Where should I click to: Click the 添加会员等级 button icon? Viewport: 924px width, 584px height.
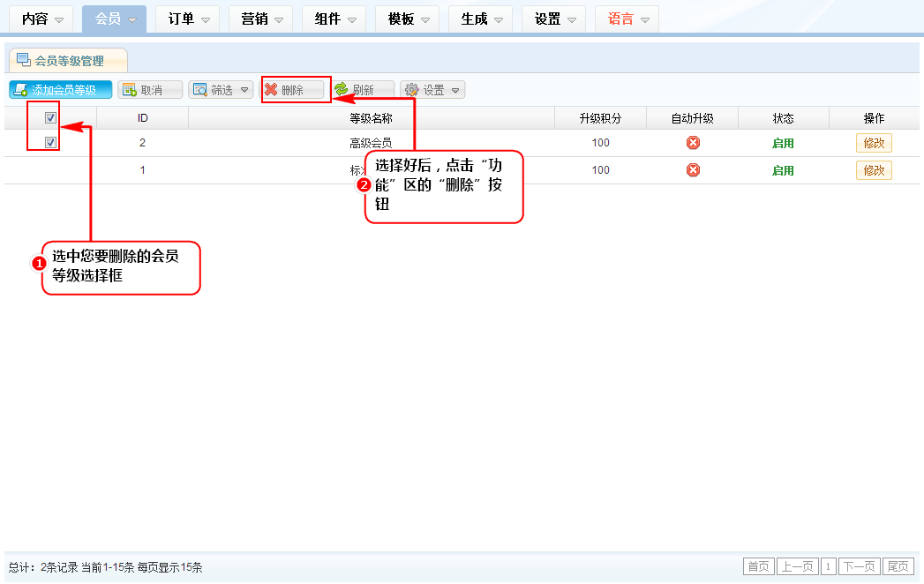click(20, 90)
